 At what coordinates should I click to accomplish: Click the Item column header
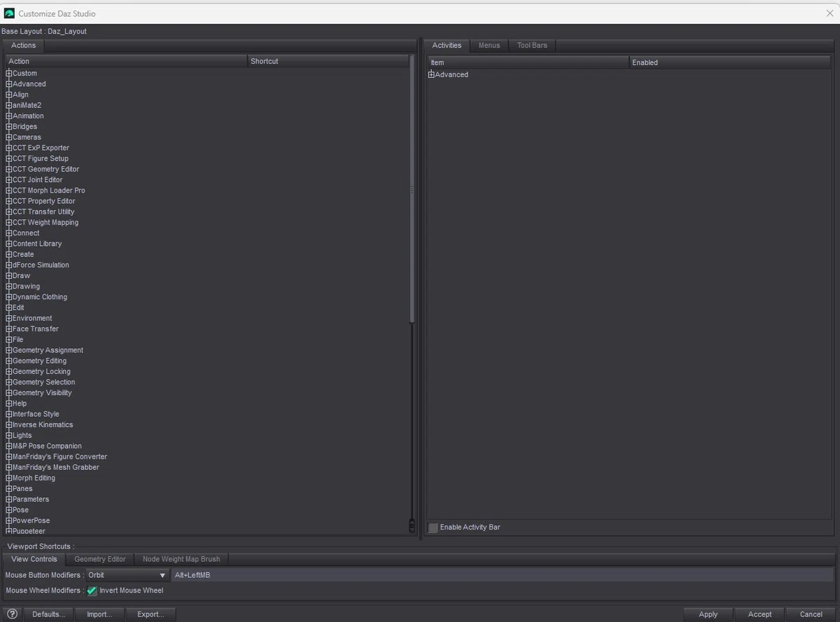[528, 62]
